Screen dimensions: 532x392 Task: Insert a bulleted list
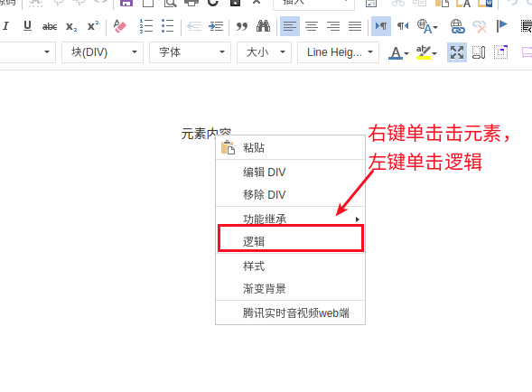[x=168, y=26]
